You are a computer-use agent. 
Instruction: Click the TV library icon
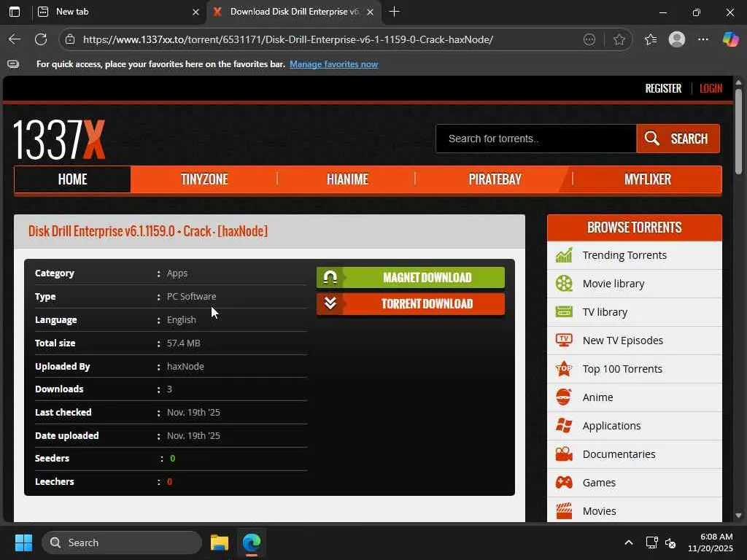coord(564,312)
